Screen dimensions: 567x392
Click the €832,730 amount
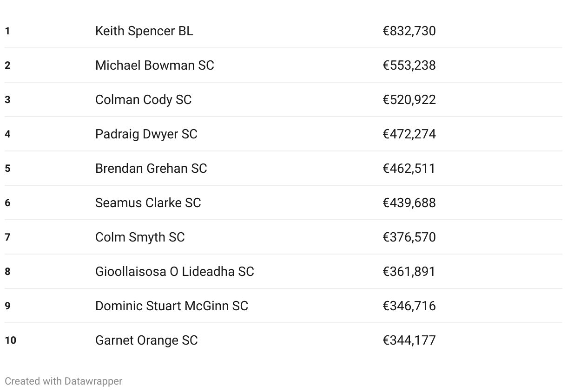pyautogui.click(x=409, y=31)
